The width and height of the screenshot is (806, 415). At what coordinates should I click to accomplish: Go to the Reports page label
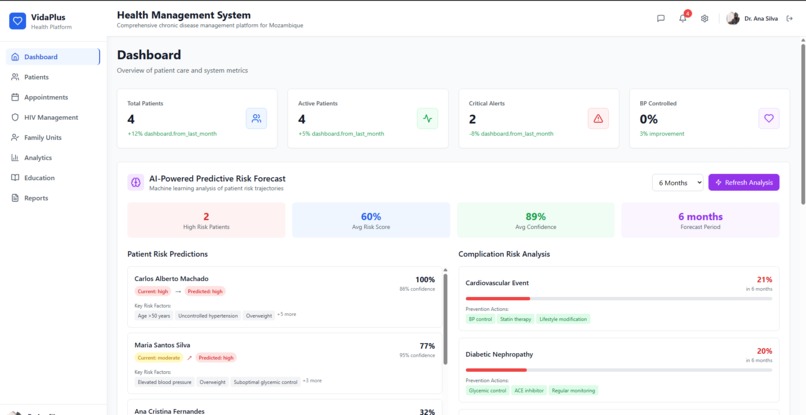click(36, 198)
